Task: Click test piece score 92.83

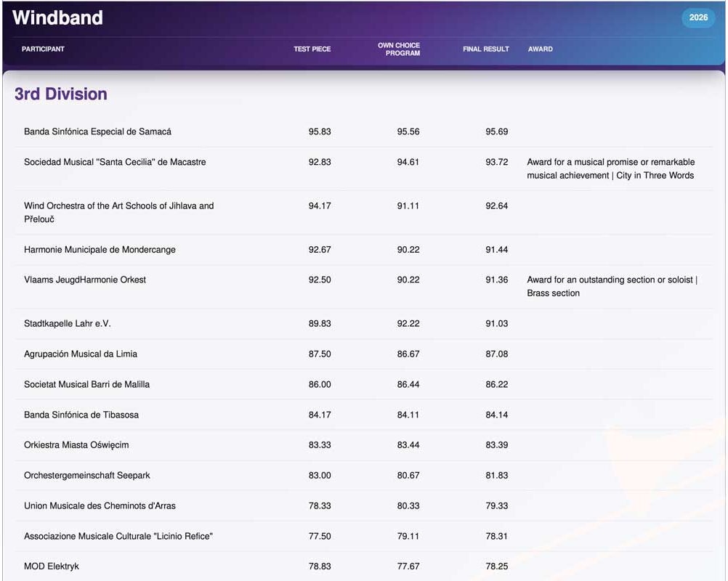Action: click(x=320, y=162)
